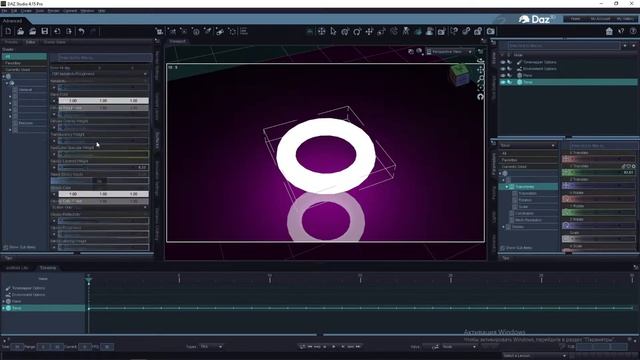Click the timeline loop playback icon
This screenshot has height=360, width=640.
302,347
